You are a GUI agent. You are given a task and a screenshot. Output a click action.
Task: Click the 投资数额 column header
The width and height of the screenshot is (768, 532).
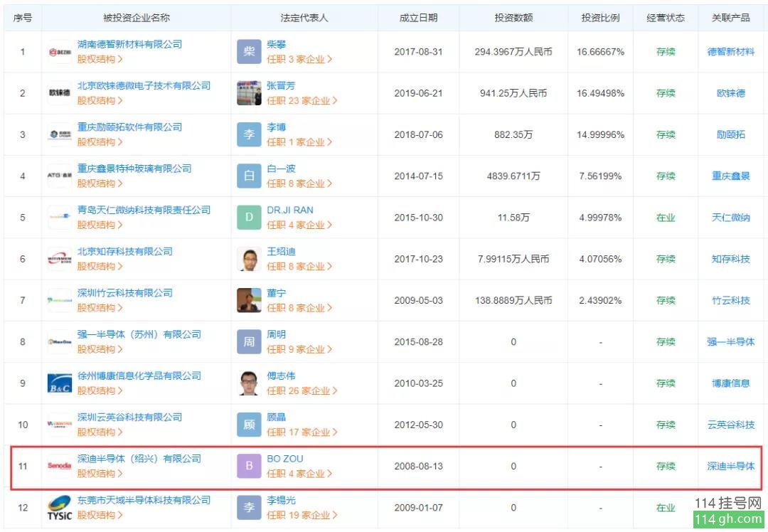pos(513,18)
